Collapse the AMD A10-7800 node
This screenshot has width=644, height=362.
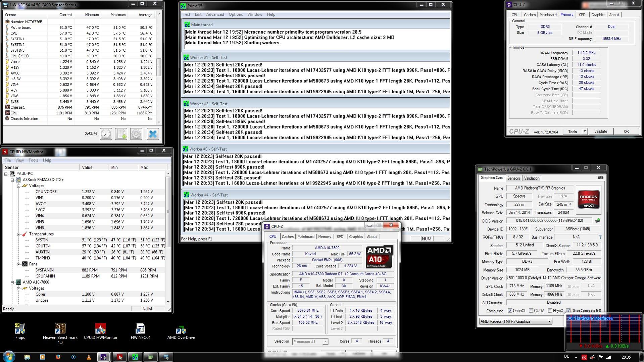[x=12, y=282]
